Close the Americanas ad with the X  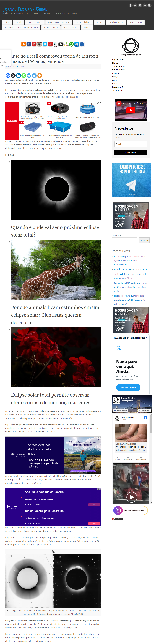click(100, 103)
